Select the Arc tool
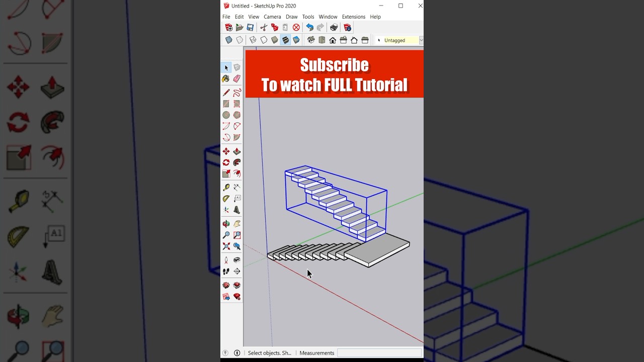This screenshot has height=362, width=644. pos(226,126)
